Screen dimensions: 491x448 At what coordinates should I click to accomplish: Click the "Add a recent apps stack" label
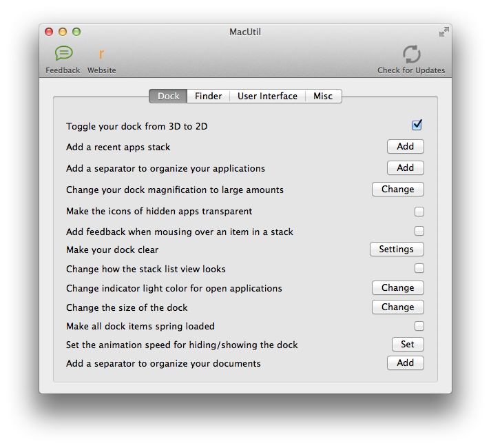[x=118, y=147]
